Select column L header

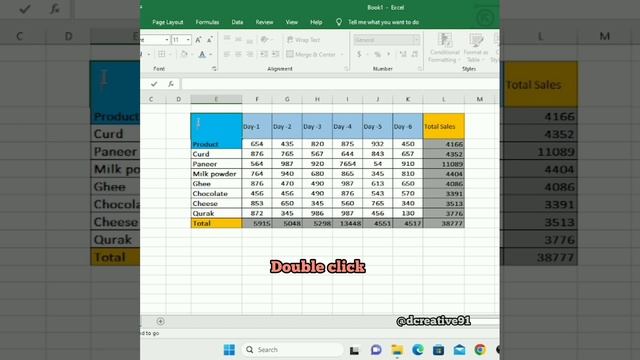pyautogui.click(x=444, y=99)
